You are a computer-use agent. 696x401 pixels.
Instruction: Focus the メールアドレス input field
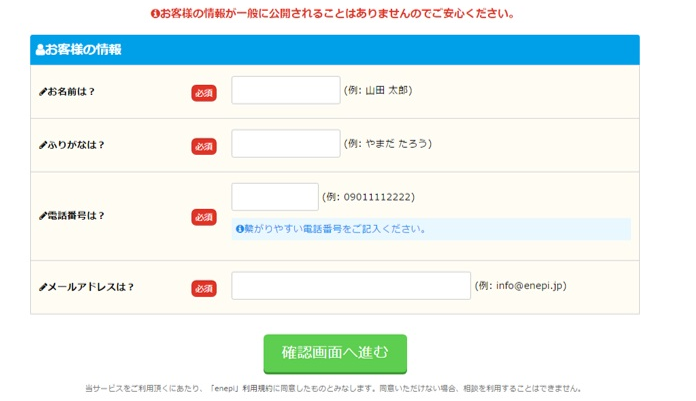point(351,286)
